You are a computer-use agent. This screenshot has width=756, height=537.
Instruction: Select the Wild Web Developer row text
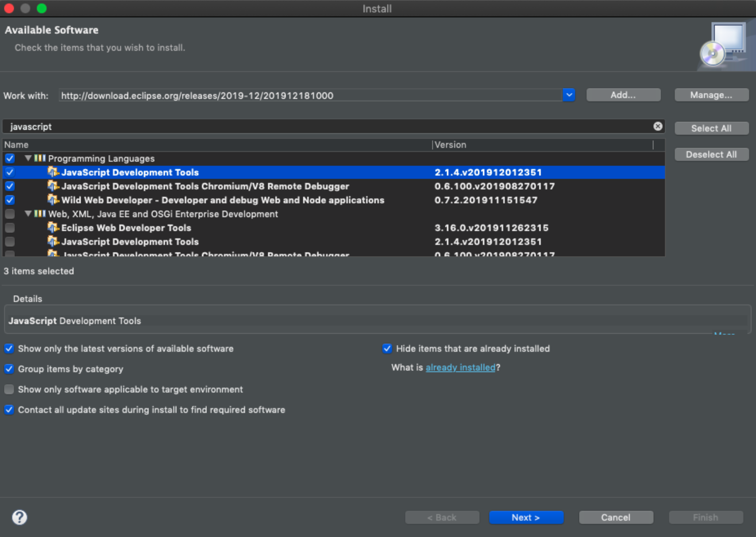coord(223,200)
